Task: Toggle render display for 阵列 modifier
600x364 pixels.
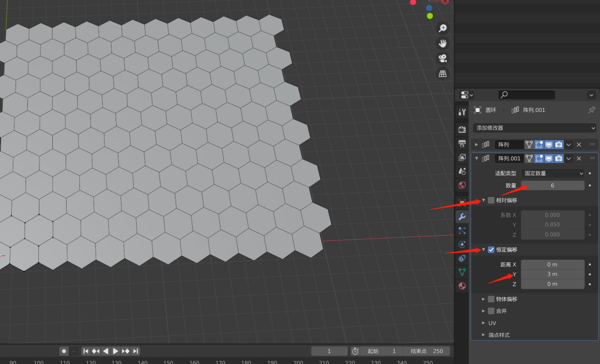Action: click(559, 144)
